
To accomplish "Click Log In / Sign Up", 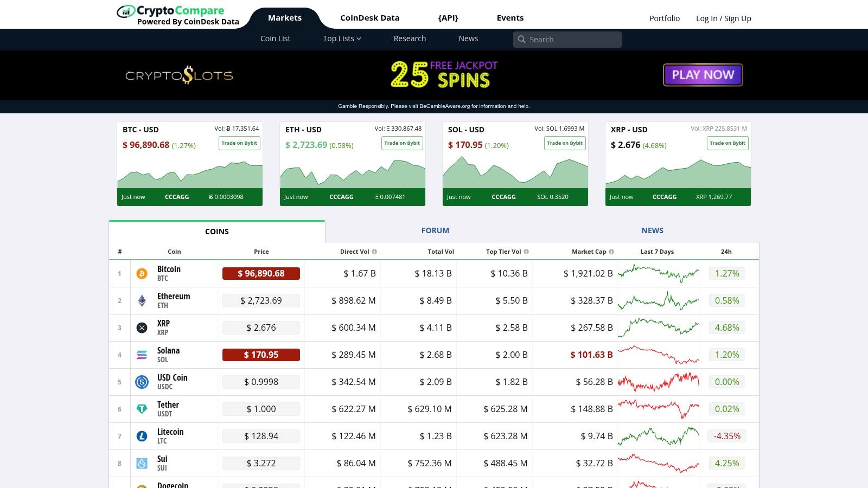I will click(x=724, y=18).
